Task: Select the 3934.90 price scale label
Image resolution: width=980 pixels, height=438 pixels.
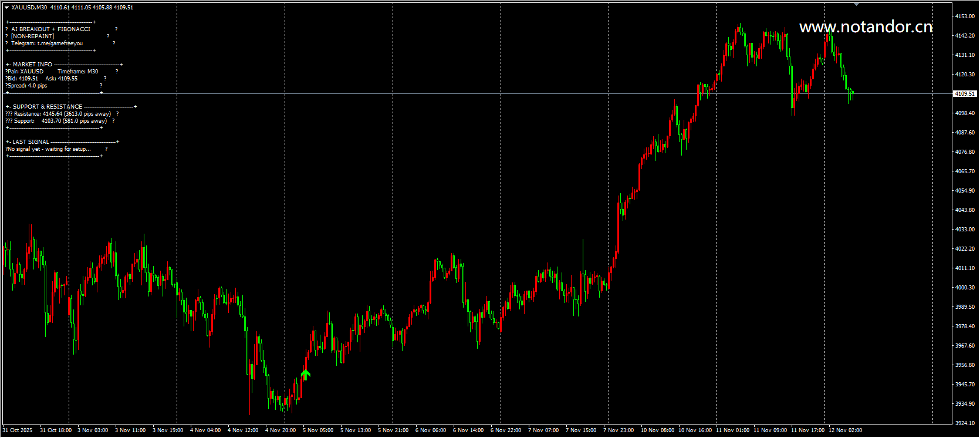Action: pos(965,404)
